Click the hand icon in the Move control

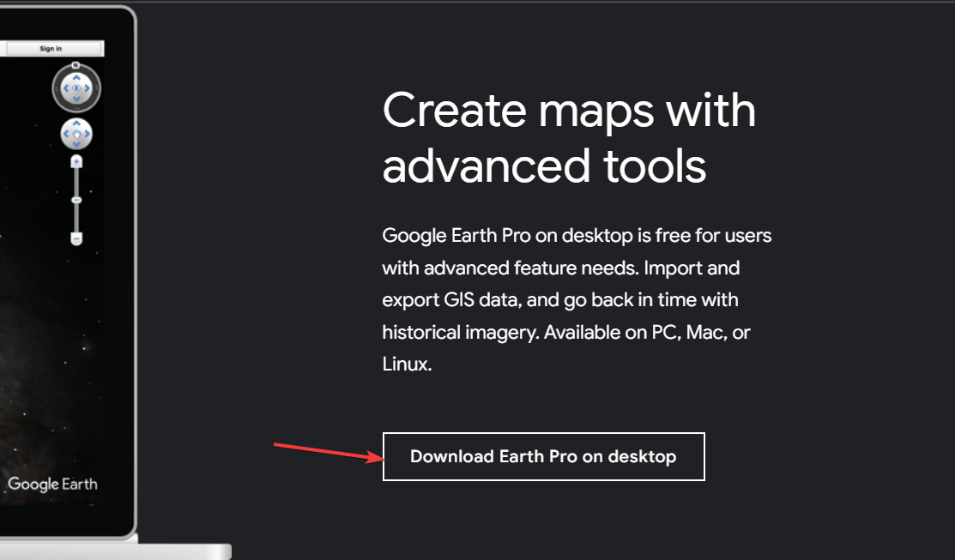pyautogui.click(x=76, y=133)
